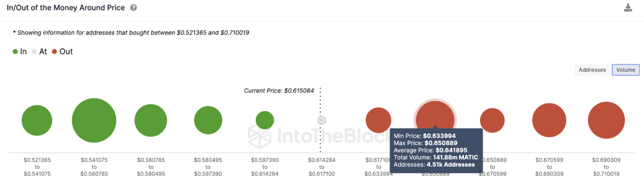The image size is (644, 188).
Task: Toggle the red 'Out' legend item
Action: (62, 52)
